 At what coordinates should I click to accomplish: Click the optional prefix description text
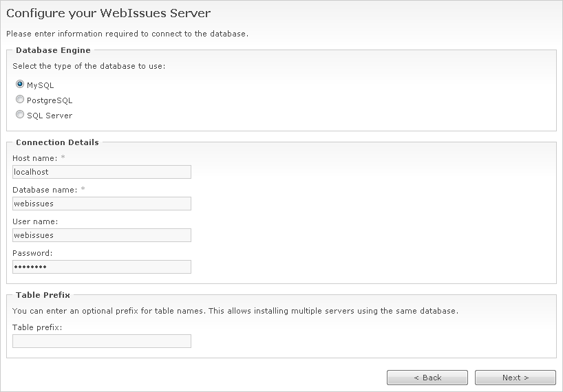coord(235,311)
